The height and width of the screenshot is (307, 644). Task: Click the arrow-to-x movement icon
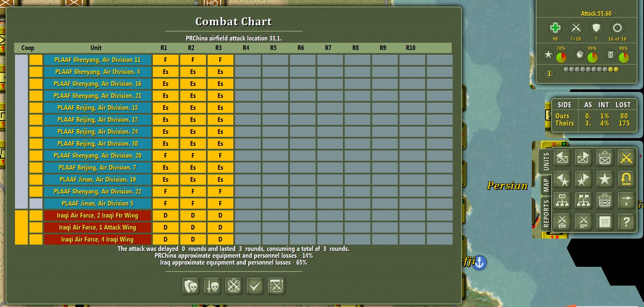click(626, 201)
